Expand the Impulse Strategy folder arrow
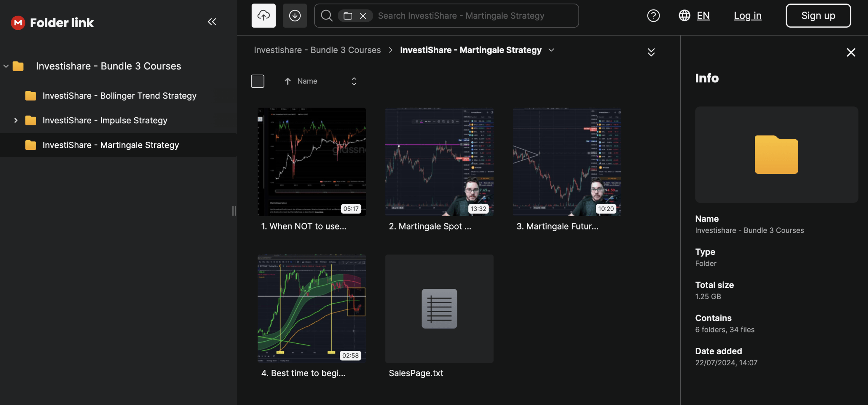 point(16,120)
